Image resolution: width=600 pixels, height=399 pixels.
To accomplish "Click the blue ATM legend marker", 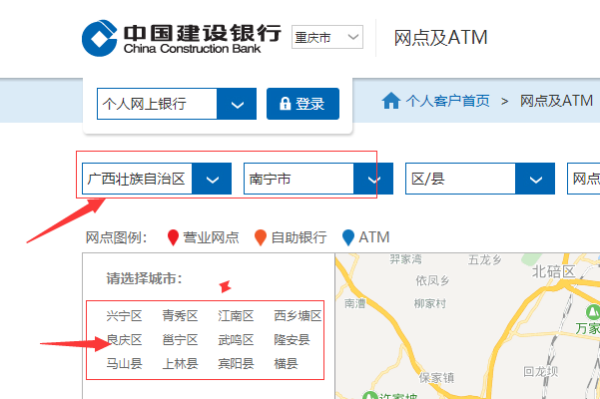I will [x=348, y=238].
